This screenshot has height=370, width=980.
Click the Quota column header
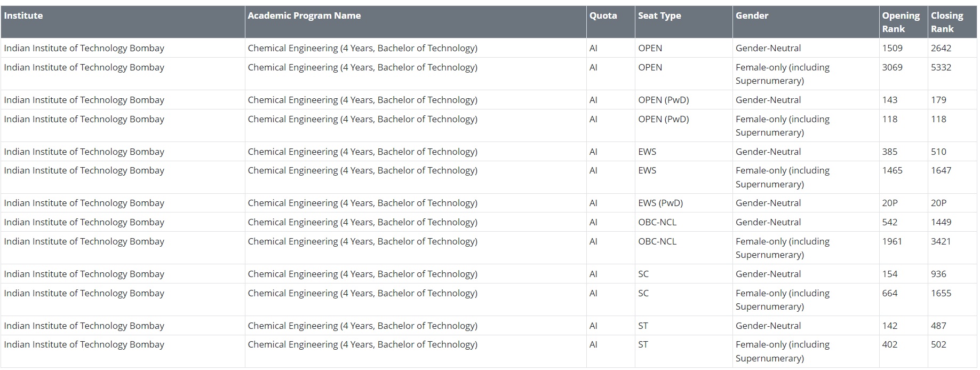pyautogui.click(x=603, y=16)
